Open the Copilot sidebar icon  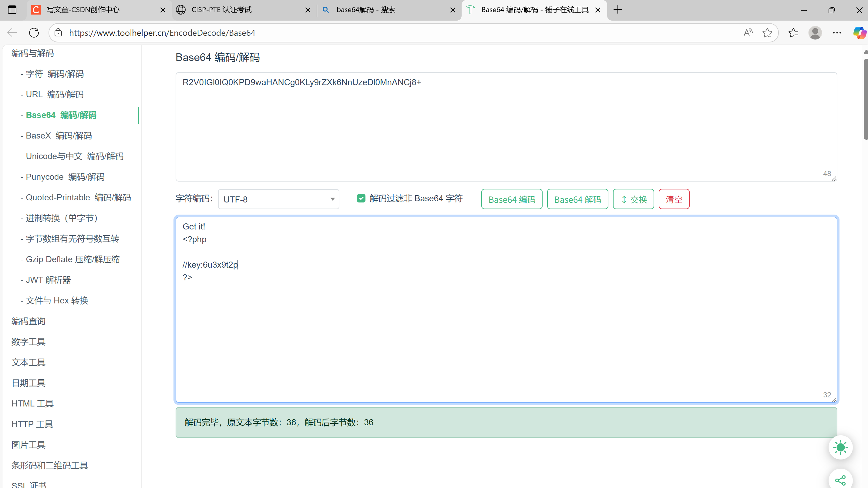coord(859,33)
